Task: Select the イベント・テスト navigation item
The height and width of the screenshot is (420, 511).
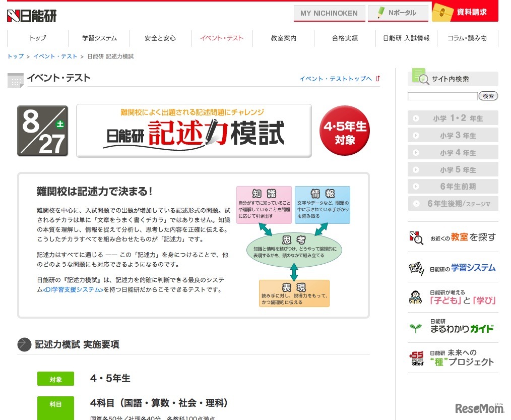Action: pyautogui.click(x=222, y=38)
